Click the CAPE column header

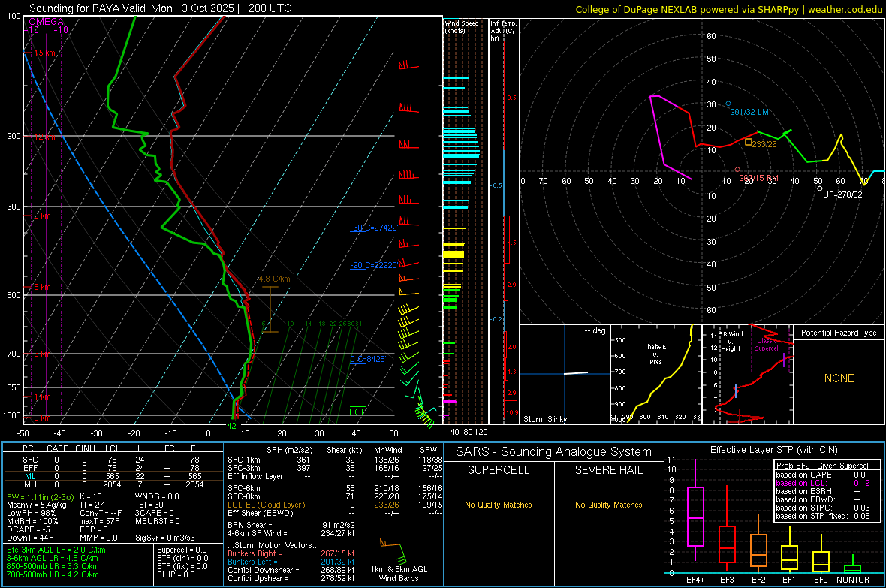pyautogui.click(x=57, y=448)
